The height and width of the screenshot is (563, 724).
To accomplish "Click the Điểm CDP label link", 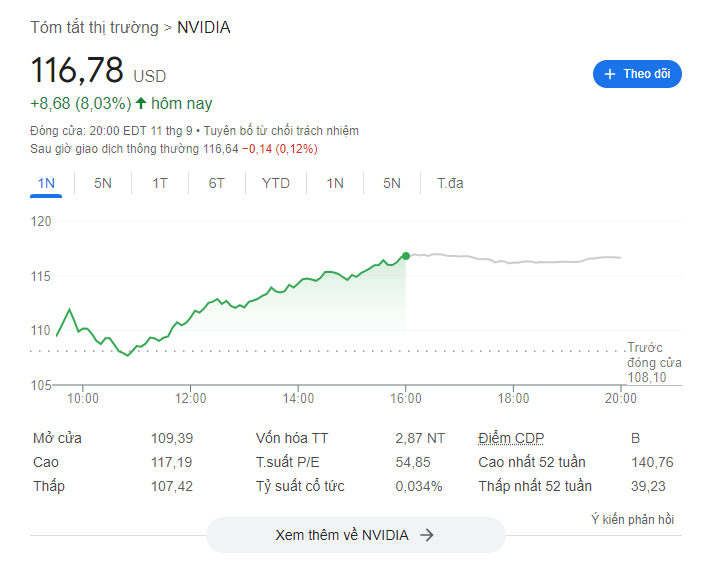I will (511, 438).
